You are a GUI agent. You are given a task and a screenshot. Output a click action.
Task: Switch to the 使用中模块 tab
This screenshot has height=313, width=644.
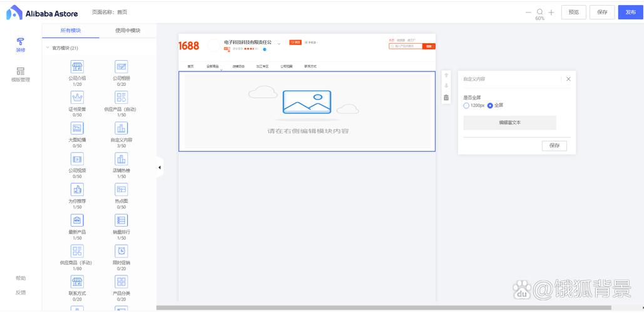click(x=128, y=31)
